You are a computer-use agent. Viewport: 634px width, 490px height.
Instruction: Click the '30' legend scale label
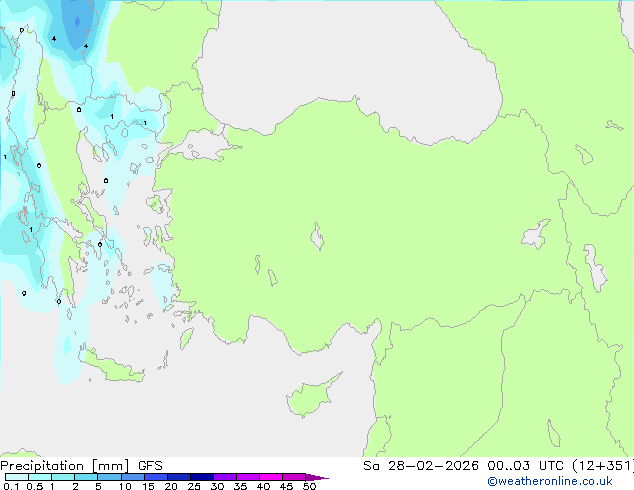(x=217, y=486)
